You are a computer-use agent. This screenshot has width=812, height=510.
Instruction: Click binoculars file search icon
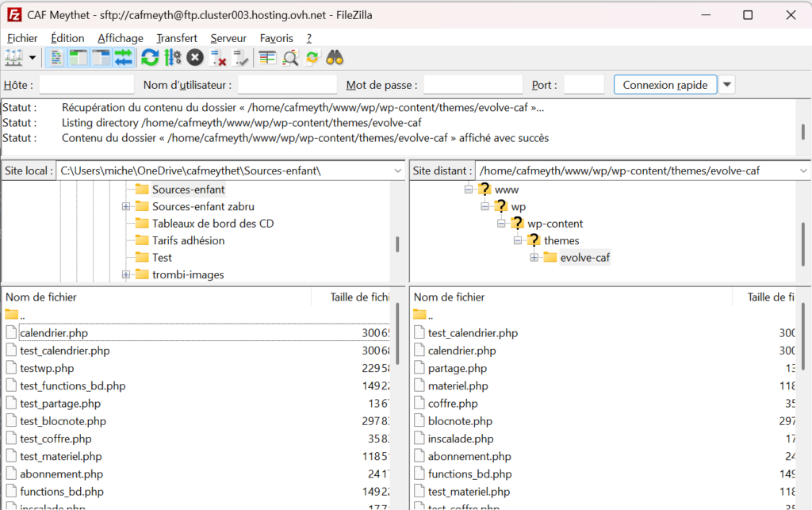pos(335,57)
